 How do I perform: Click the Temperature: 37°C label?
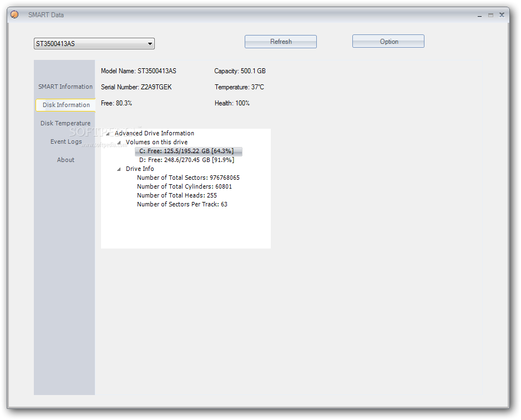pos(239,87)
